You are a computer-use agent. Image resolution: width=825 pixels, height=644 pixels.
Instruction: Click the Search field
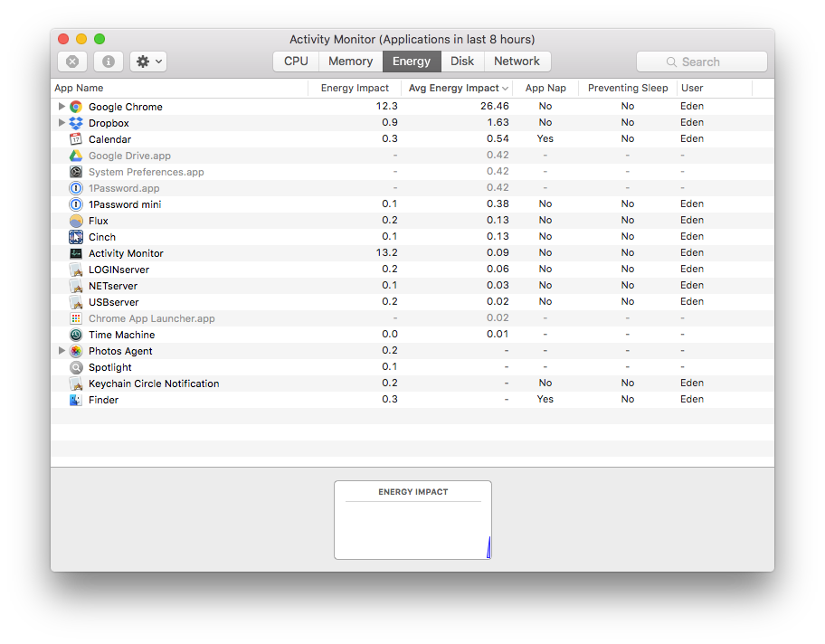701,62
